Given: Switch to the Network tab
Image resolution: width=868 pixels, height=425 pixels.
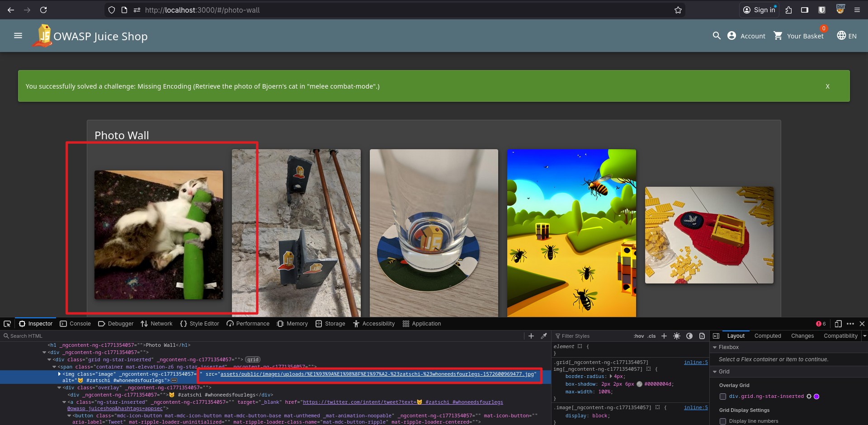Looking at the screenshot, I should [156, 324].
